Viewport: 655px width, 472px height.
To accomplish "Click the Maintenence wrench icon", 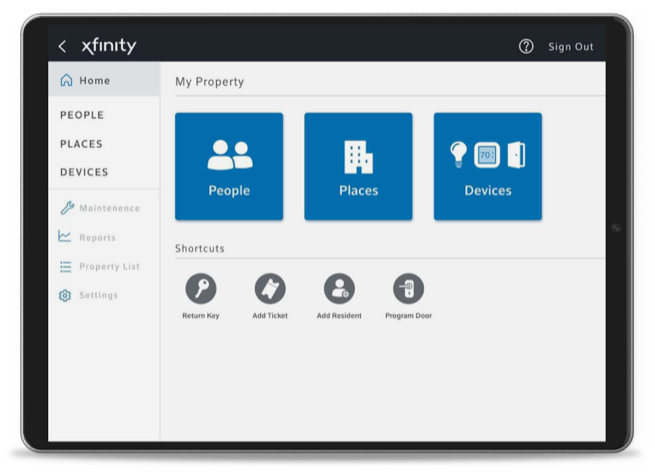I will [67, 208].
